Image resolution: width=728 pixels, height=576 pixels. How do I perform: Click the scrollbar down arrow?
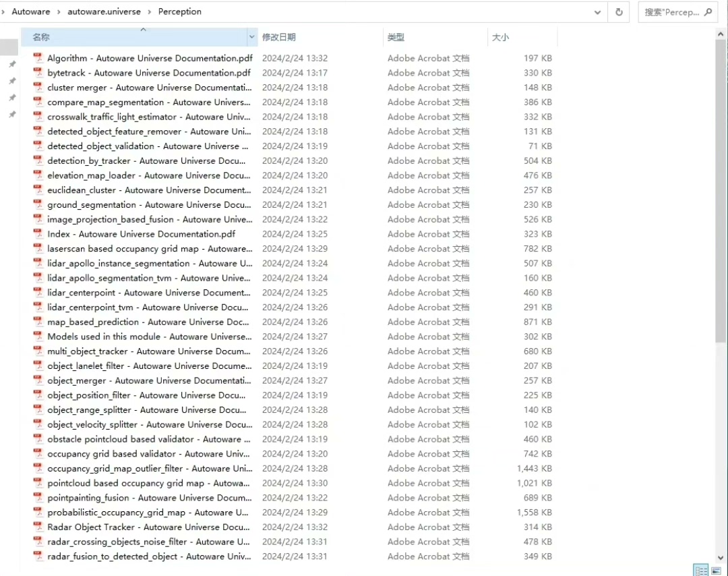tap(721, 557)
